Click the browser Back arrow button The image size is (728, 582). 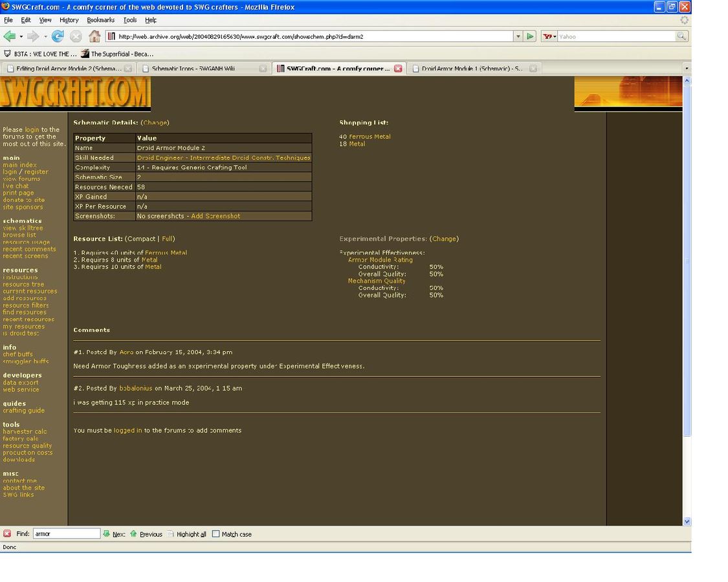point(9,36)
